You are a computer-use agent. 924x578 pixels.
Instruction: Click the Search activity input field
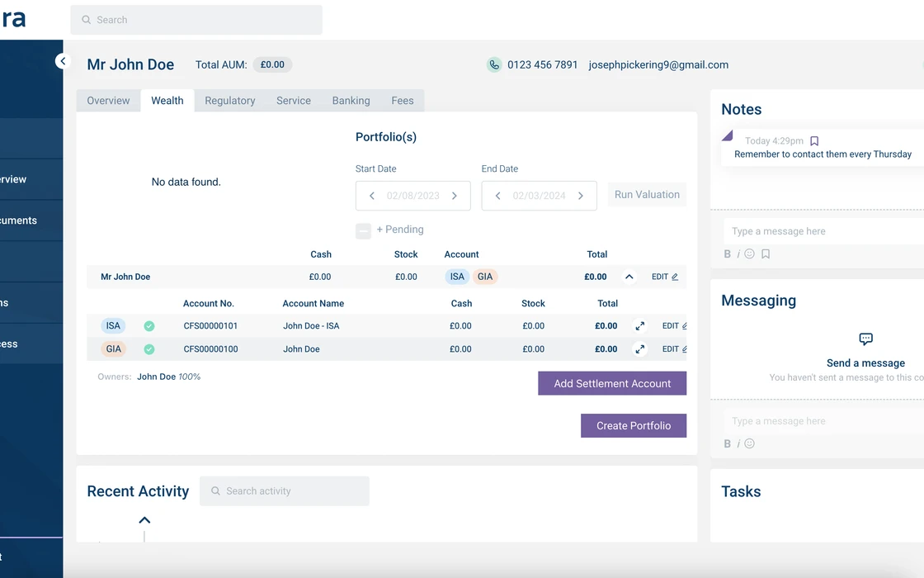[285, 490]
